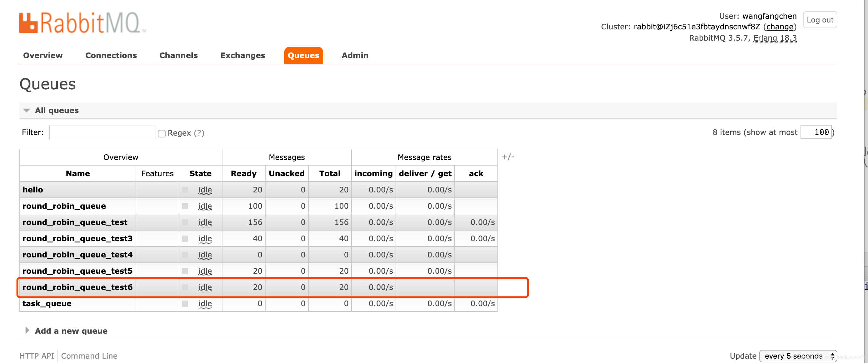
Task: Open the hello queue
Action: [x=33, y=190]
